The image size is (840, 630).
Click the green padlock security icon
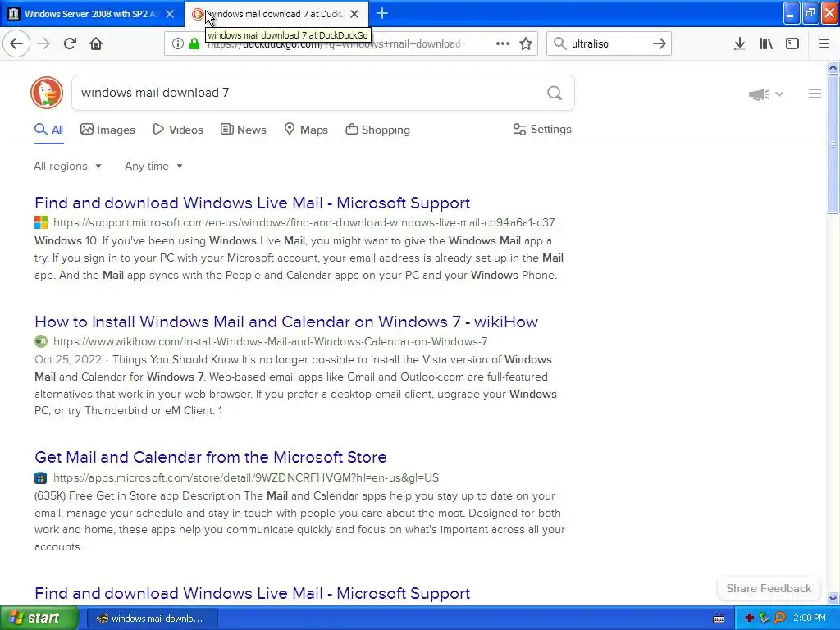point(194,44)
